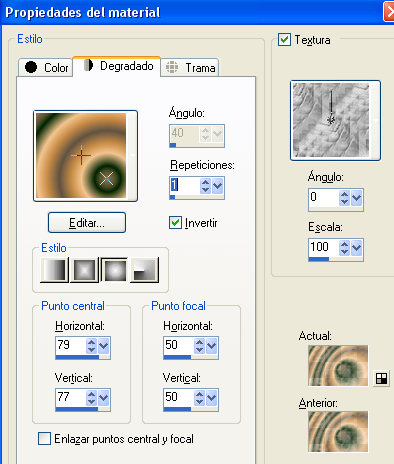Click Punto central Vertical field showing 77

[x=70, y=398]
